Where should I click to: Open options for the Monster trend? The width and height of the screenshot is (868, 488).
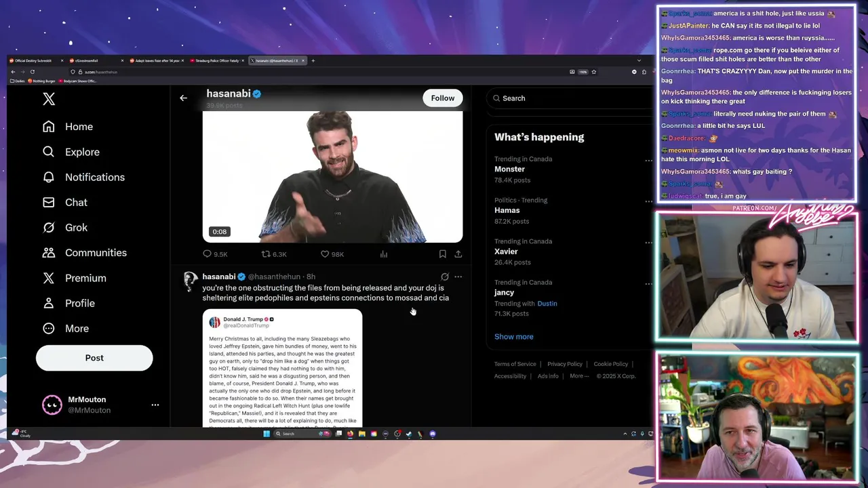648,161
